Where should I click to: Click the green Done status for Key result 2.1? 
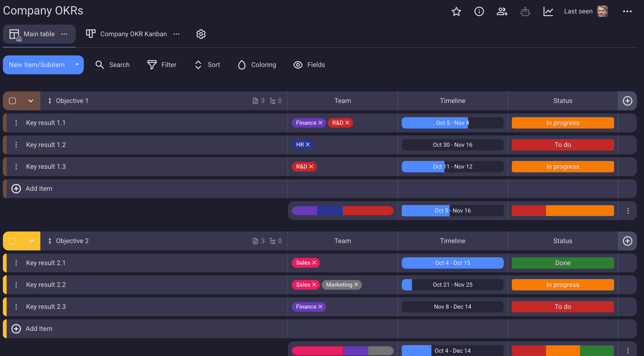[562, 263]
